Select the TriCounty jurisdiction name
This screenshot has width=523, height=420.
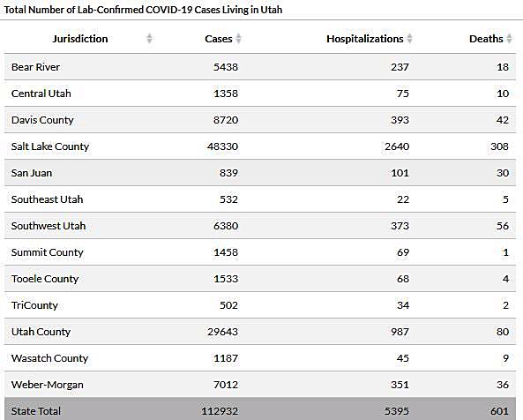coord(34,305)
